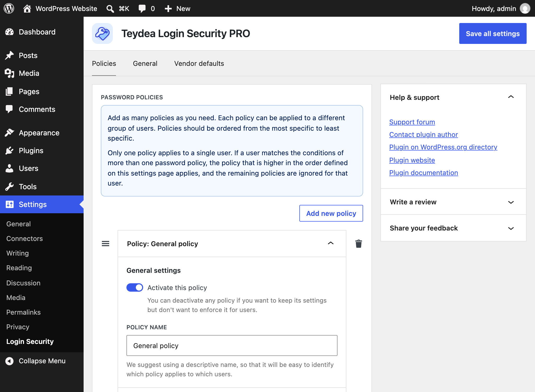This screenshot has height=392, width=535.
Task: Delete General policy with trash icon
Action: pyautogui.click(x=359, y=244)
